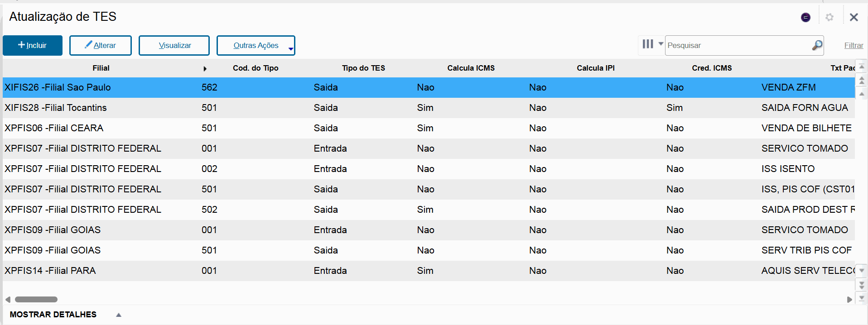Expand the MOSTRAR DETALHES panel
The height and width of the screenshot is (325, 868).
[119, 315]
